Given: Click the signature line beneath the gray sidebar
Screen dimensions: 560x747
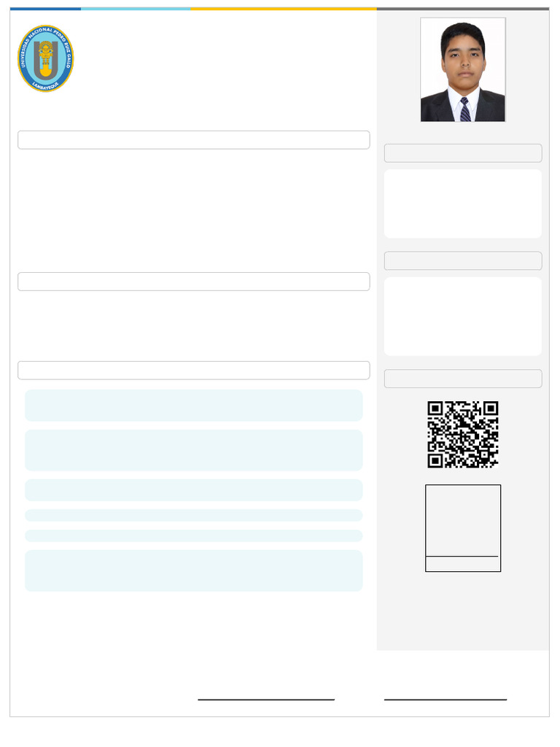Looking at the screenshot, I should [446, 700].
